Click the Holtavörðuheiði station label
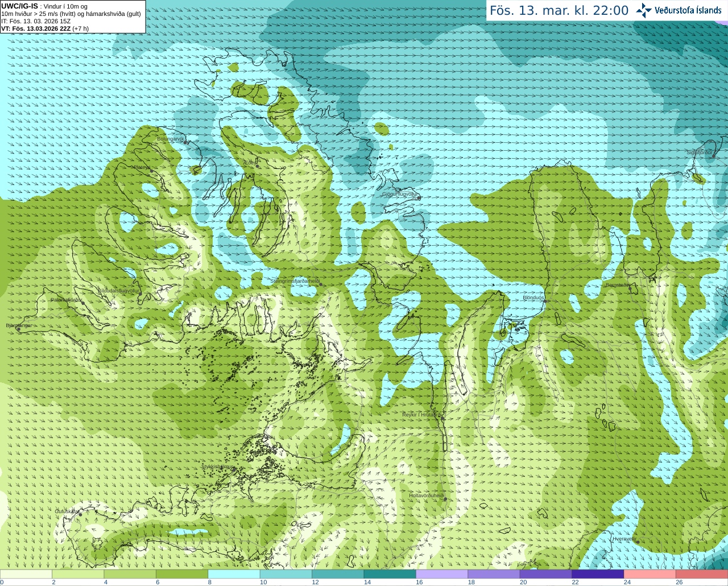 click(427, 496)
